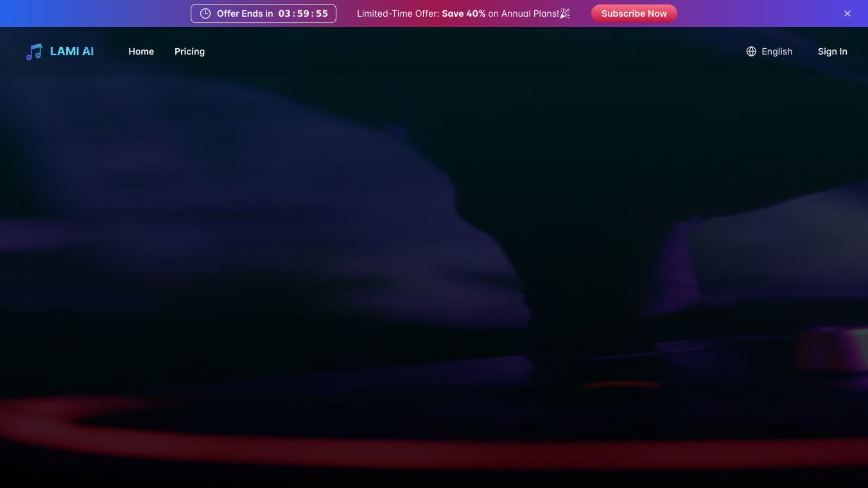This screenshot has width=868, height=488.
Task: Open the English language selector
Action: (x=769, y=51)
